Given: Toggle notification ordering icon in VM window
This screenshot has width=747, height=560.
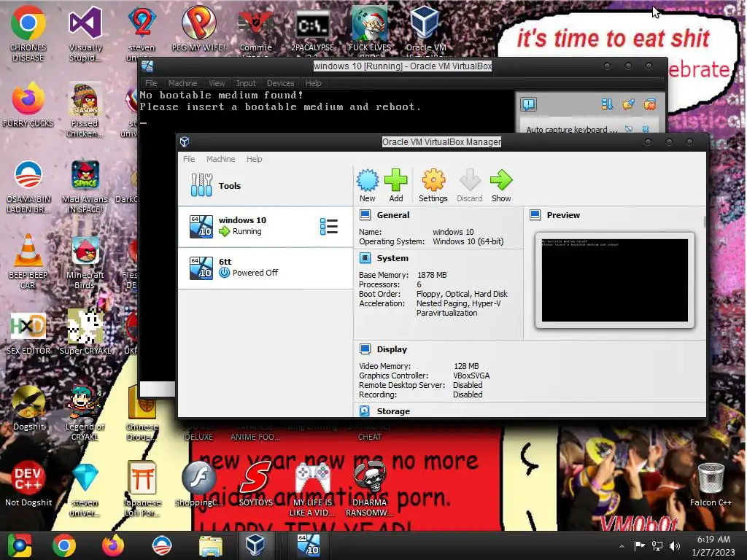Looking at the screenshot, I should tap(607, 104).
